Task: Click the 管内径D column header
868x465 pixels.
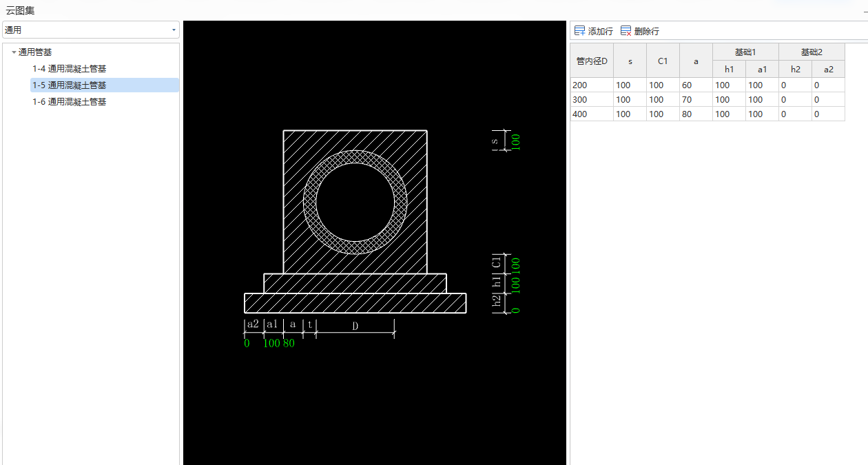Action: pyautogui.click(x=592, y=61)
